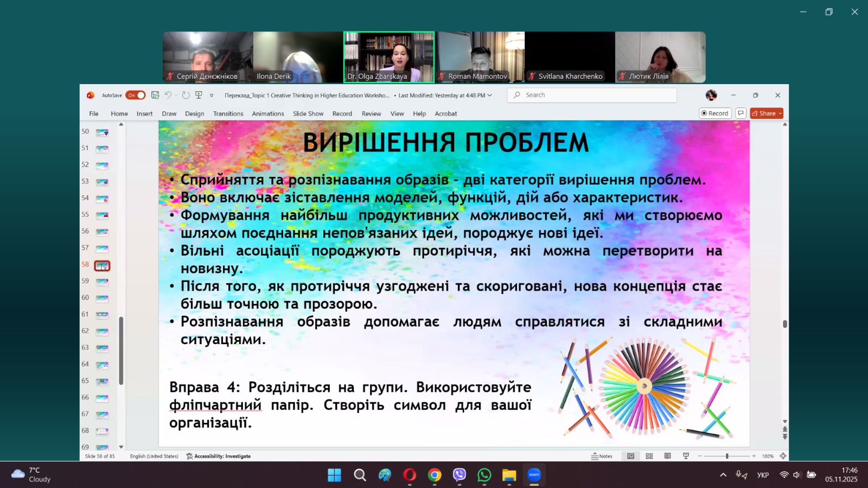Screen dimensions: 868x488
Task: Switch to the Animations tab
Action: click(267, 113)
